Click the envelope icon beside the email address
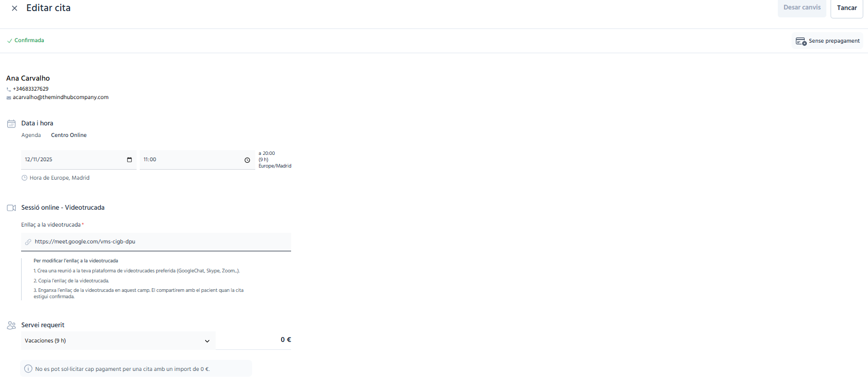The height and width of the screenshot is (392, 868). pyautogui.click(x=9, y=98)
